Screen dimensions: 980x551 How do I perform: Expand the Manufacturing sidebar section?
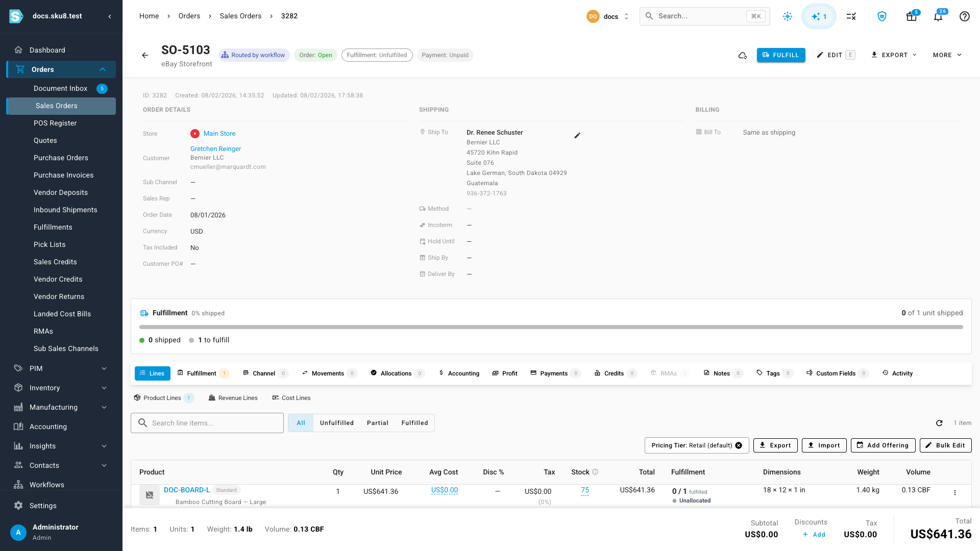[x=104, y=407]
